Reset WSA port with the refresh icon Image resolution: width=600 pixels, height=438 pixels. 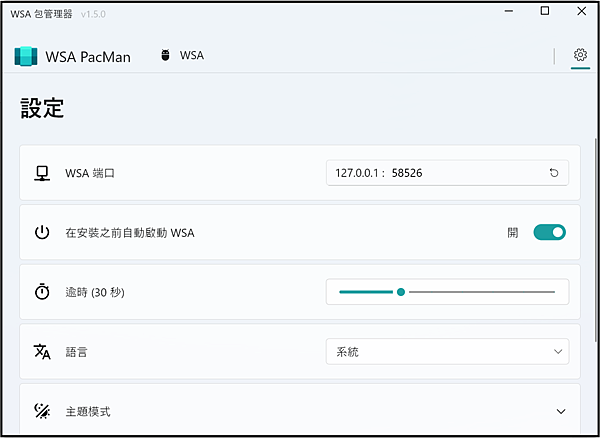554,173
